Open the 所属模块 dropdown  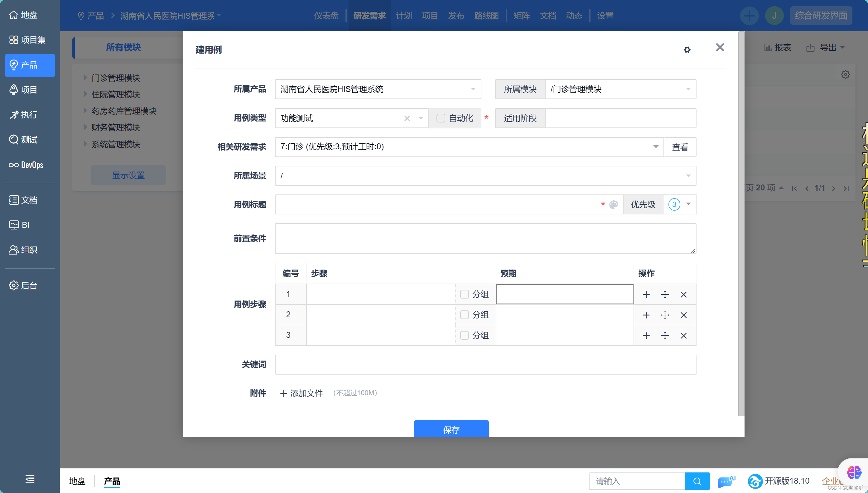point(620,89)
